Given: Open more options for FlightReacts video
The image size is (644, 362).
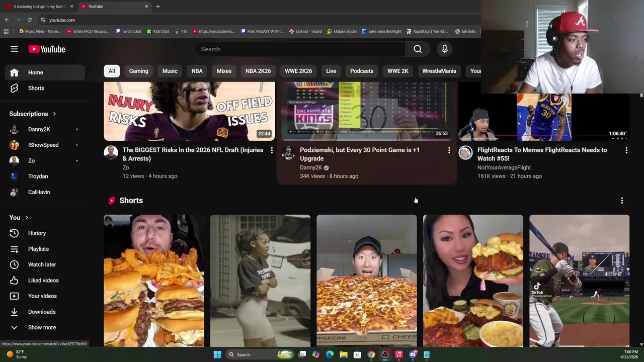Looking at the screenshot, I should pos(626,150).
